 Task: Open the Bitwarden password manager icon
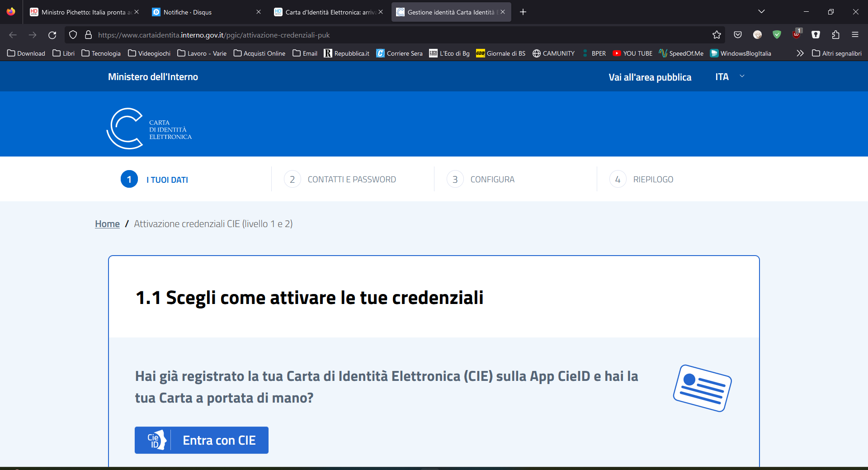click(x=816, y=35)
